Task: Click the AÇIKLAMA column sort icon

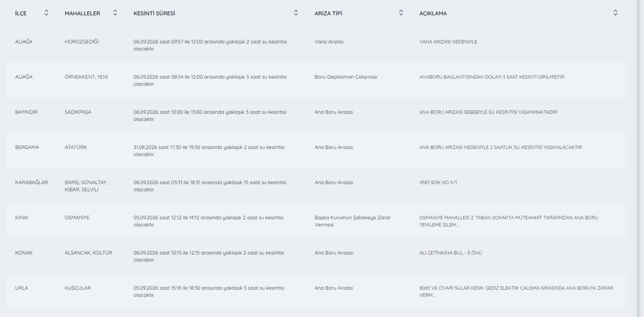Action: click(x=615, y=13)
